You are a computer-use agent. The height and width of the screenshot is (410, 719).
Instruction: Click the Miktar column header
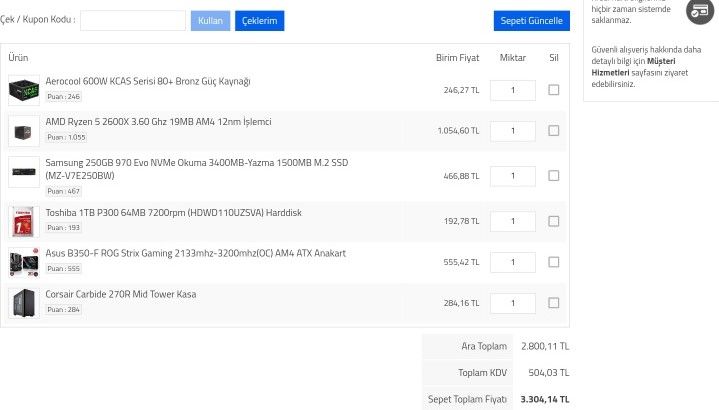513,58
